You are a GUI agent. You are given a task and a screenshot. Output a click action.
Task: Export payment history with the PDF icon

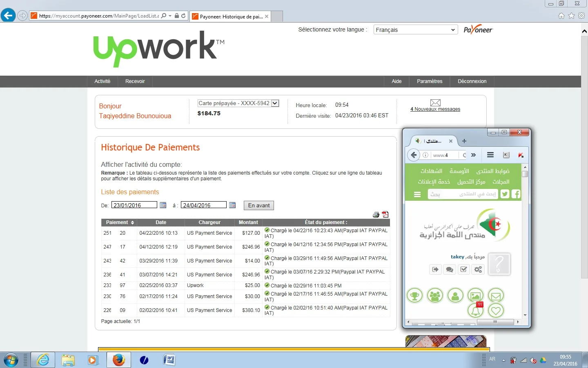(385, 214)
